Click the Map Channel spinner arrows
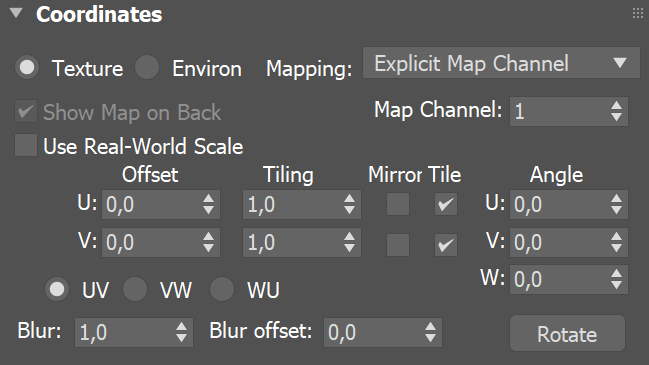Screen dimensions: 649x365 (617, 111)
